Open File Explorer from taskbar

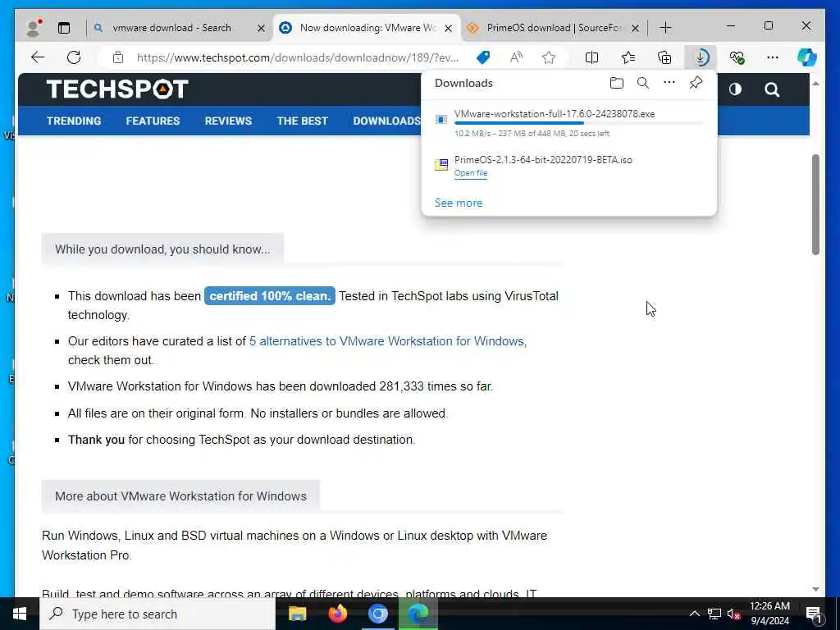[297, 614]
